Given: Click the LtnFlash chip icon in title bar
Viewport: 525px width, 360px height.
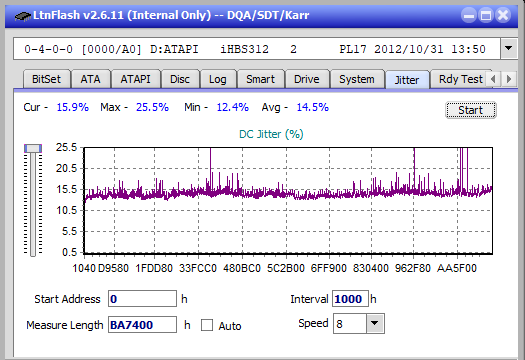Looking at the screenshot, I should [x=23, y=15].
